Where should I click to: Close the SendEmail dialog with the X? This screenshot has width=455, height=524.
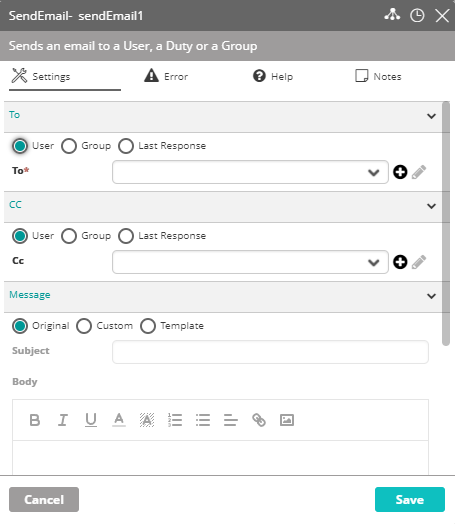442,16
